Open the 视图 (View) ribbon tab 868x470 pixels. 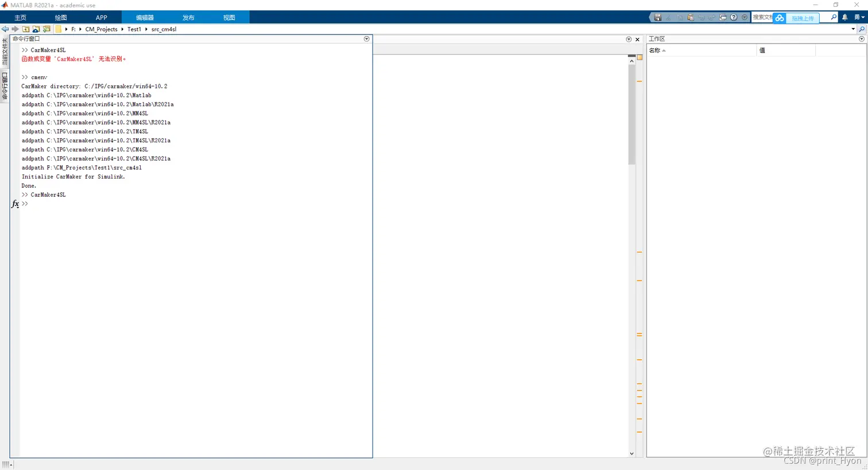[x=229, y=18]
